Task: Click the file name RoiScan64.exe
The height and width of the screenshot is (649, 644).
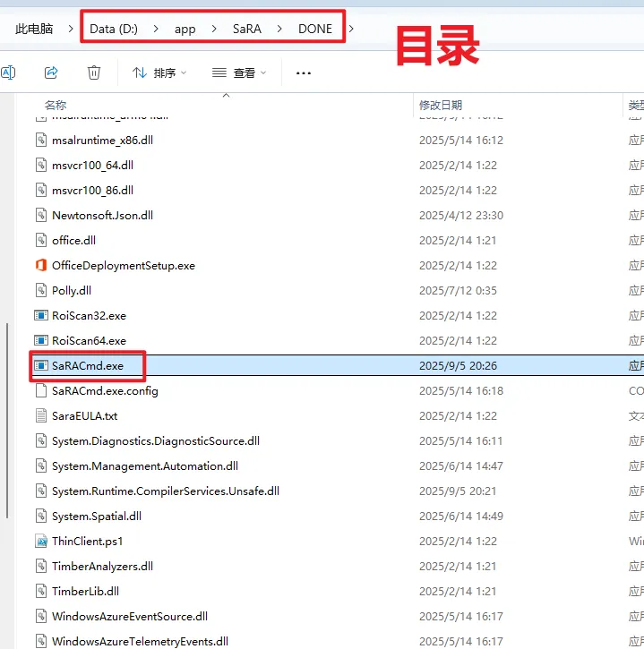Action: (x=89, y=341)
